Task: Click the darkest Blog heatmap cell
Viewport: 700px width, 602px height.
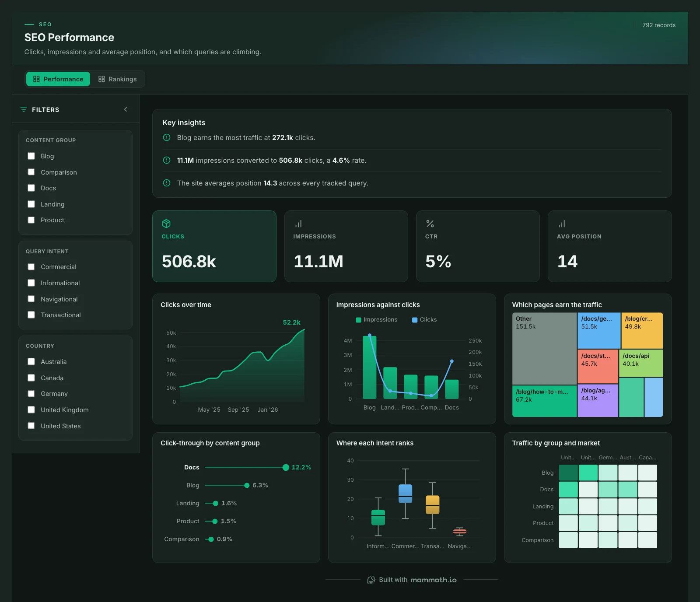Action: tap(568, 473)
